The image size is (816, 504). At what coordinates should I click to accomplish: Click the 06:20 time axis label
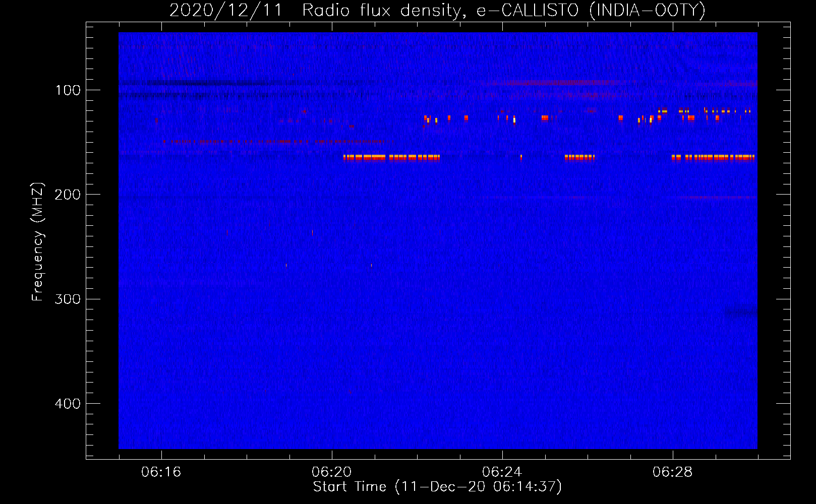[331, 472]
